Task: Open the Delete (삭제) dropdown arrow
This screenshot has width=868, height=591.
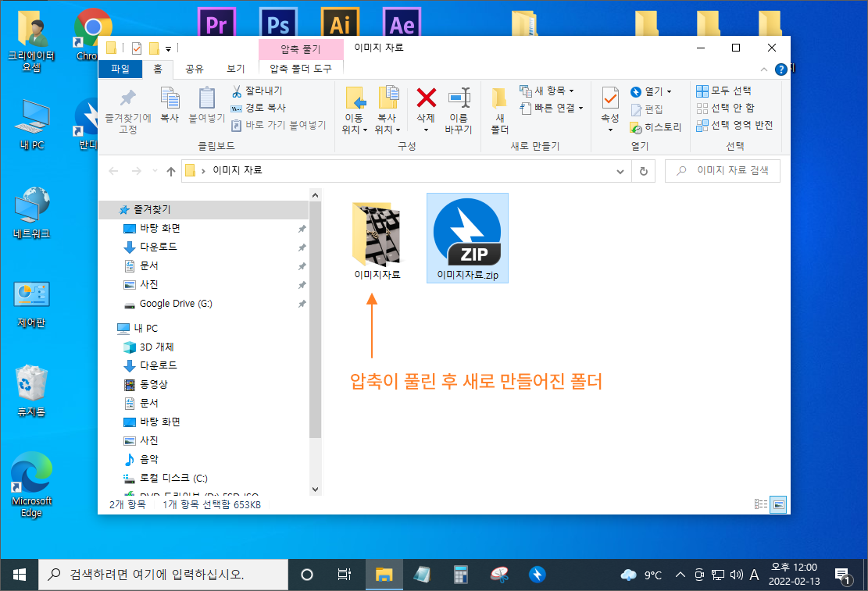Action: coord(427,130)
